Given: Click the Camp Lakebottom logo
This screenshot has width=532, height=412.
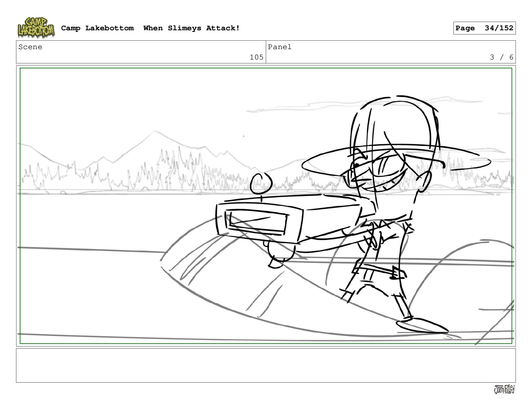Looking at the screenshot, I should coord(36,28).
